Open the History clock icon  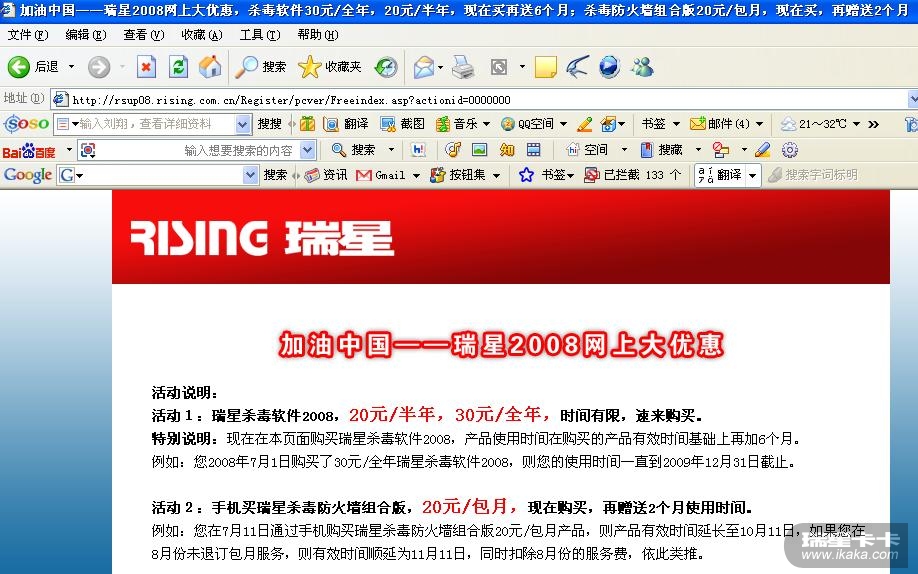click(x=386, y=67)
